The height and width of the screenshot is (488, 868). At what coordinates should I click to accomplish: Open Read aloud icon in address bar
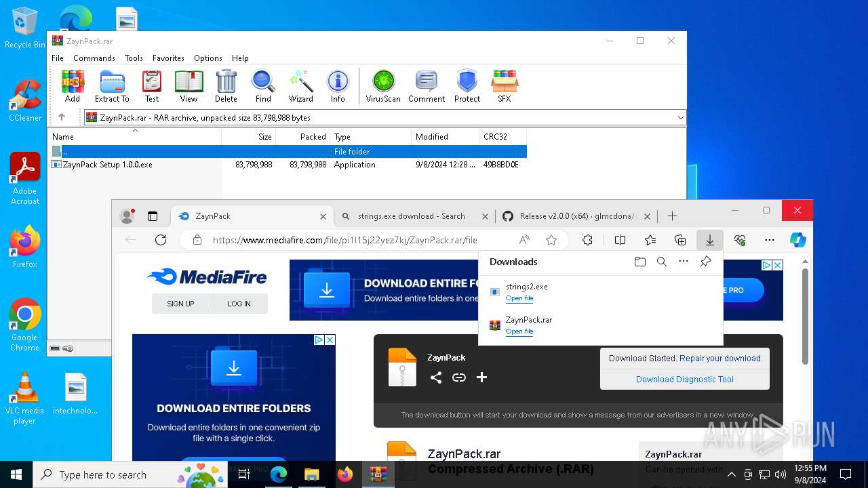(524, 240)
